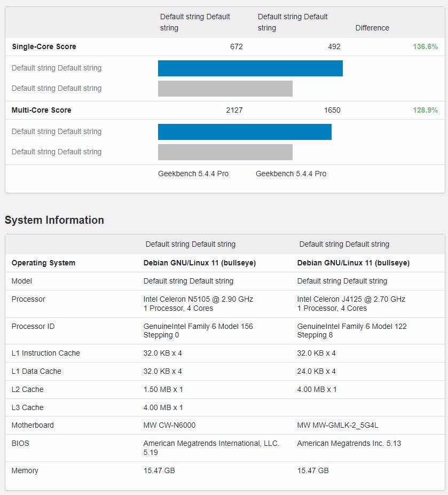Click the Operating System row label
The width and height of the screenshot is (448, 495).
43,263
